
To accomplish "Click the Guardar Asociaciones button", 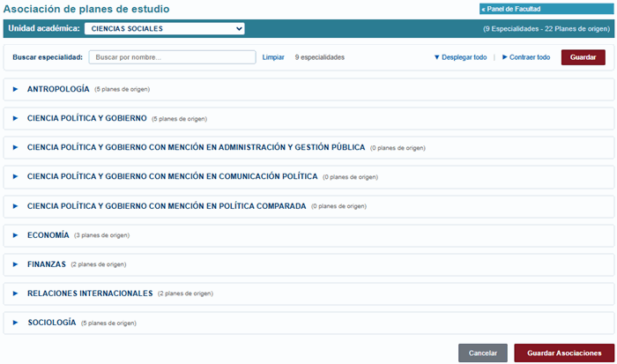I will point(564,353).
